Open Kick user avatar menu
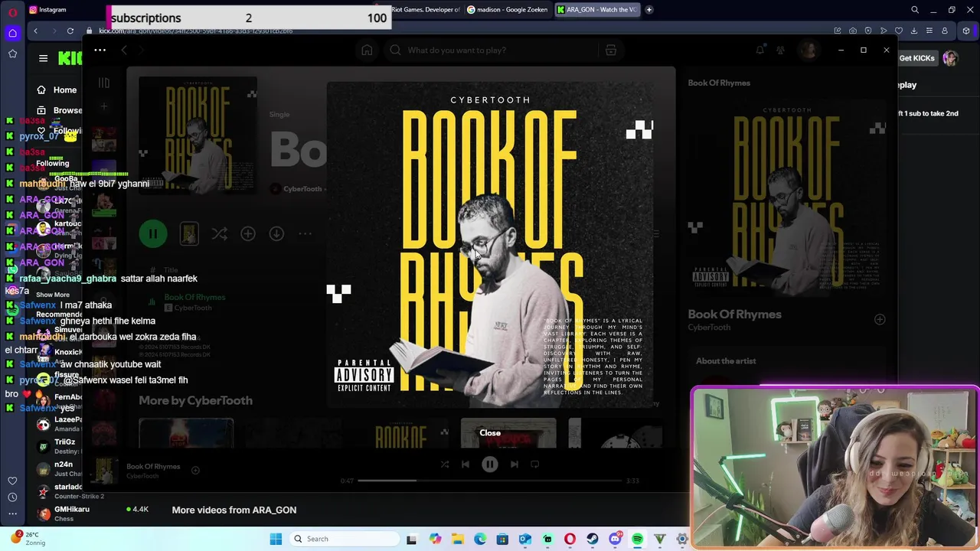 click(950, 58)
